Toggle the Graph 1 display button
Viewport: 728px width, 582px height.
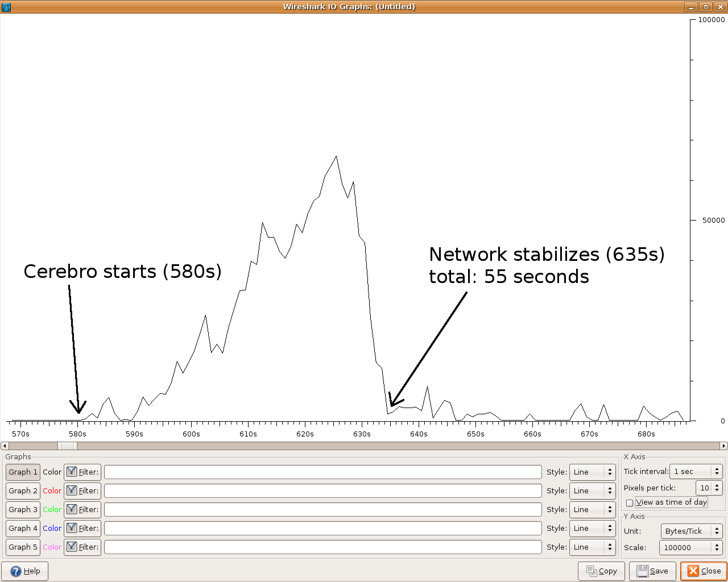pos(23,472)
